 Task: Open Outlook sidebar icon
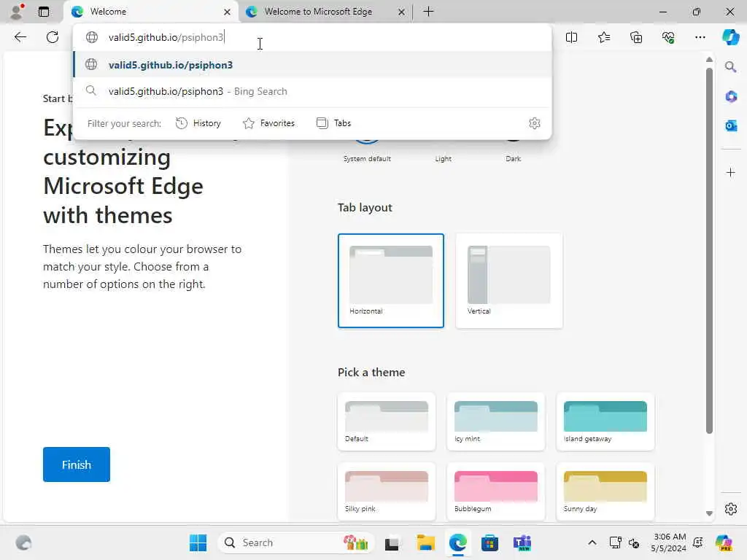731,125
